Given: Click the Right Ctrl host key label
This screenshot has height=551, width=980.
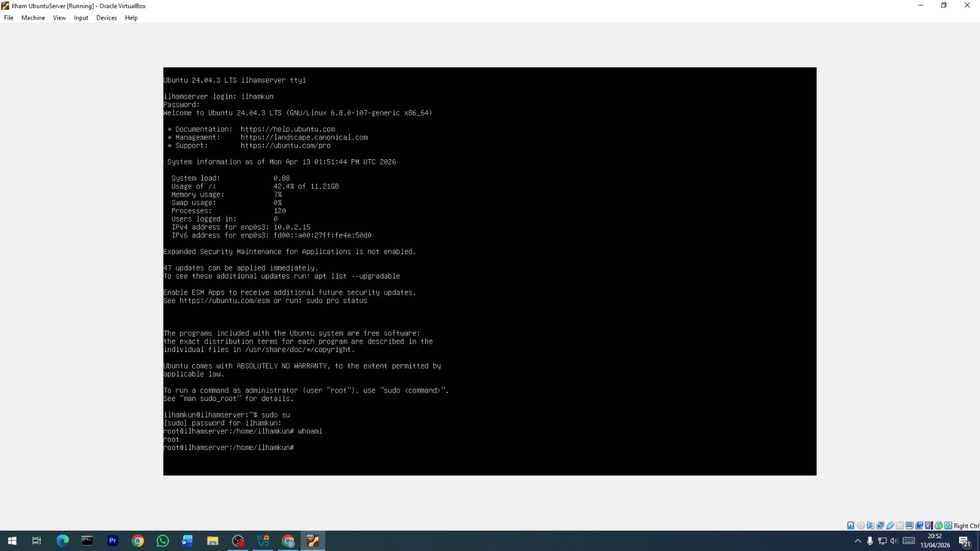Looking at the screenshot, I should (x=967, y=526).
